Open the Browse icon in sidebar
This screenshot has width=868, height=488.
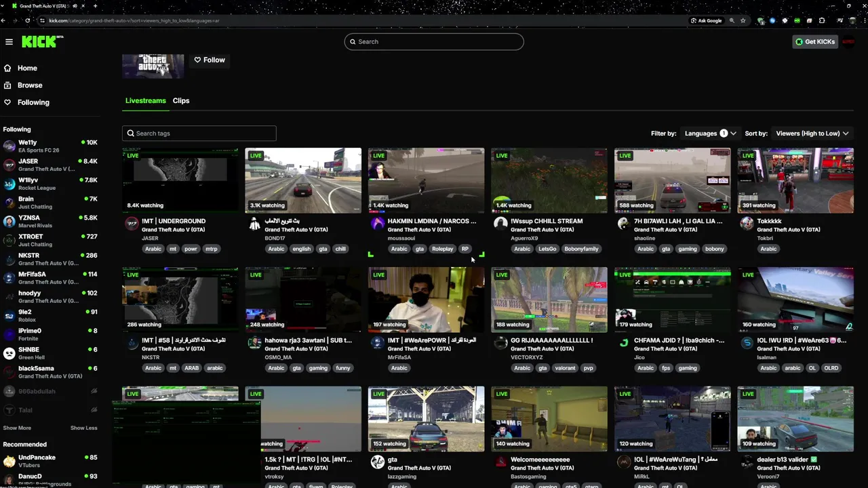7,85
